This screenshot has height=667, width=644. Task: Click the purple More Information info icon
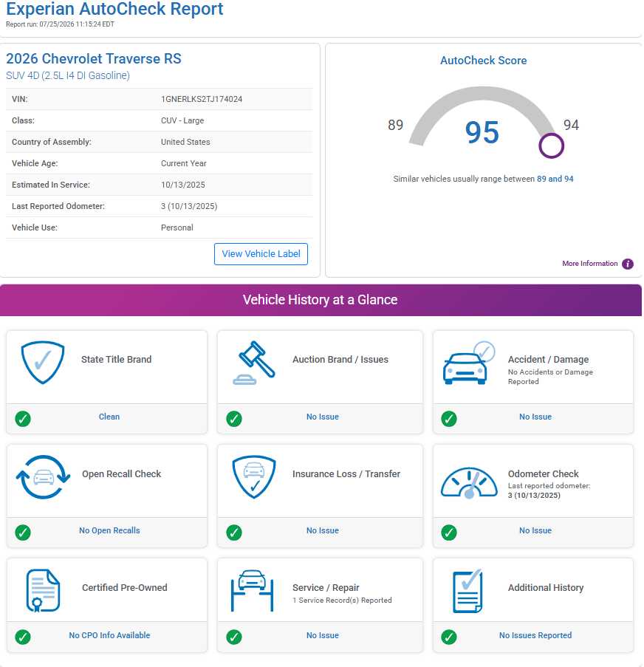[628, 264]
